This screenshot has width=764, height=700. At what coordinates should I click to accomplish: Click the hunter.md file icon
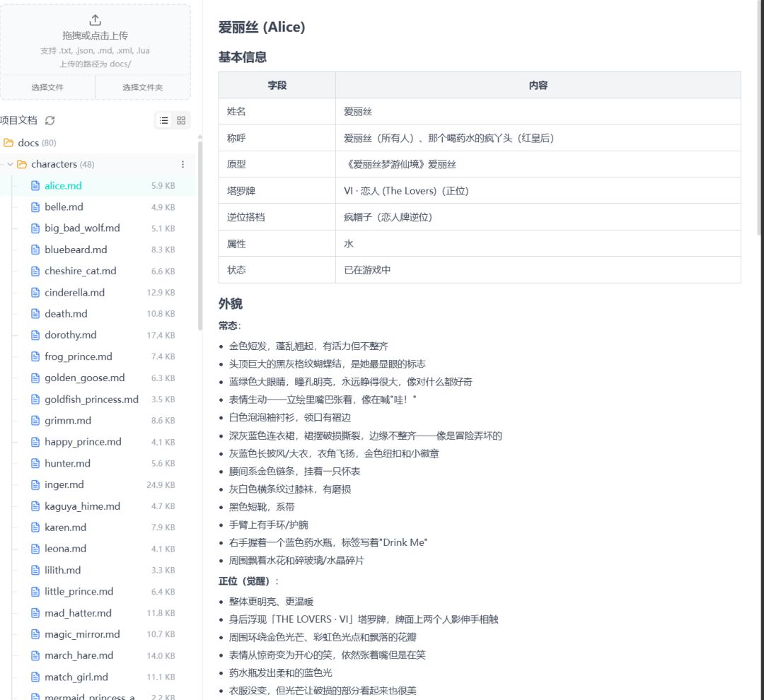coord(35,463)
